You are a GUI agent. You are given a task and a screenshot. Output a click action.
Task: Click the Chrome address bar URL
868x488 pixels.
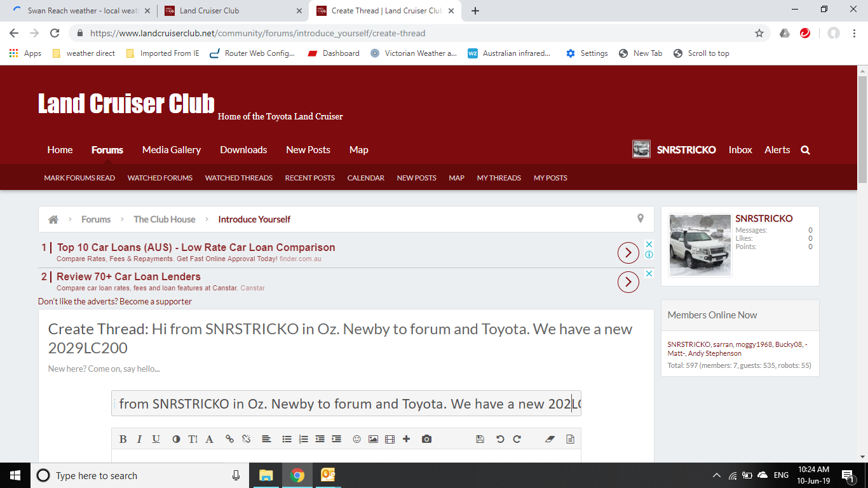pyautogui.click(x=258, y=33)
